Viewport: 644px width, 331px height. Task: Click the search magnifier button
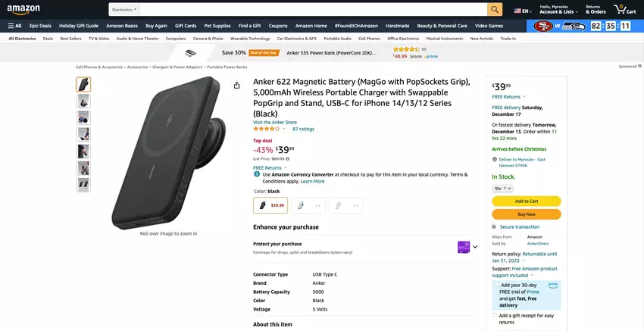[494, 10]
